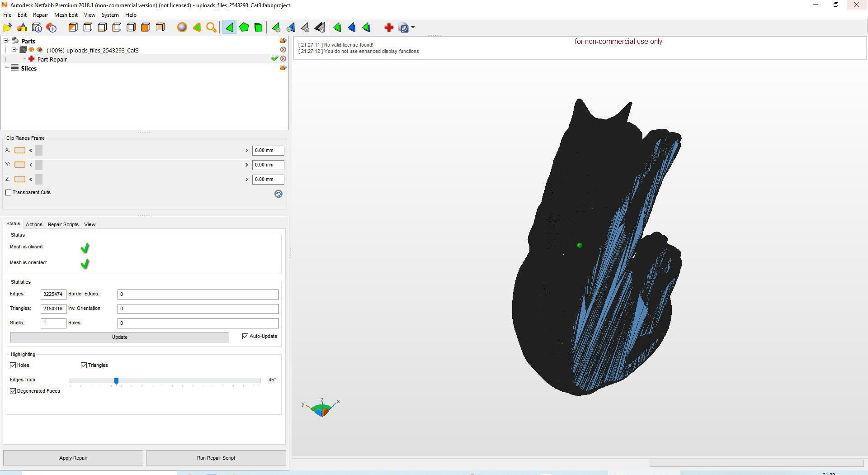Click the Parts section folder icon
Screen dimensions: 868x475
(283, 41)
